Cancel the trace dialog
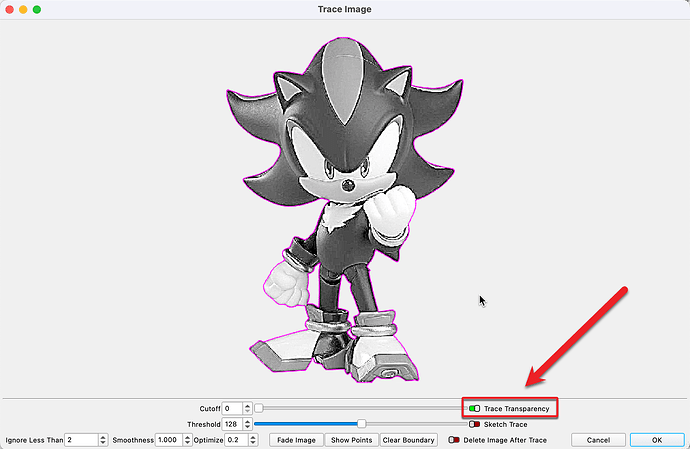The image size is (690, 449). pyautogui.click(x=598, y=440)
